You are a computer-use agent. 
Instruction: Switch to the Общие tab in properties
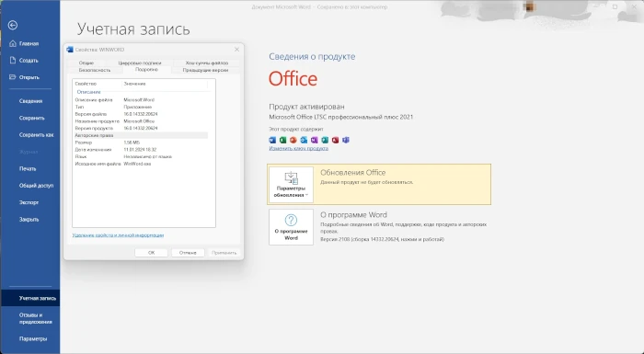click(x=86, y=63)
